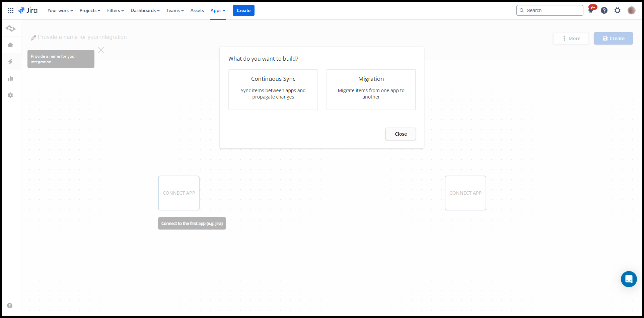This screenshot has height=318, width=644.
Task: Open sidebar gear settings icon
Action: pyautogui.click(x=10, y=95)
